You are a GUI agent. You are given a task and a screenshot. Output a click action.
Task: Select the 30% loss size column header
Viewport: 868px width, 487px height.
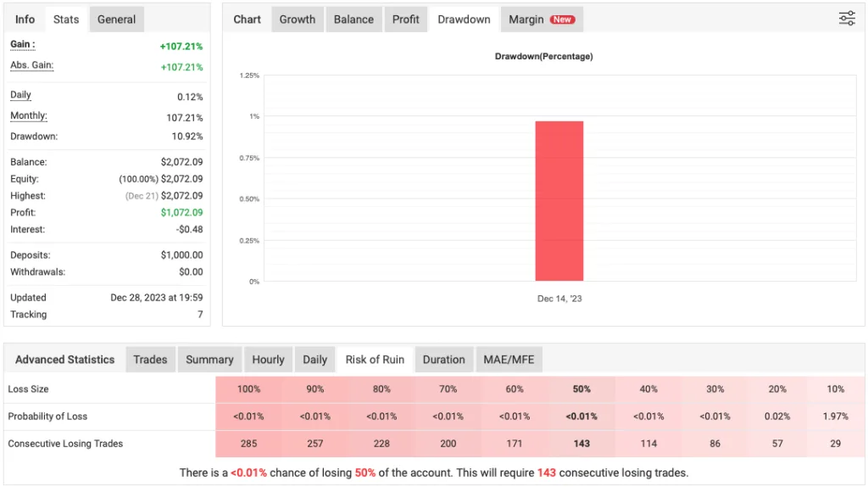coord(715,389)
